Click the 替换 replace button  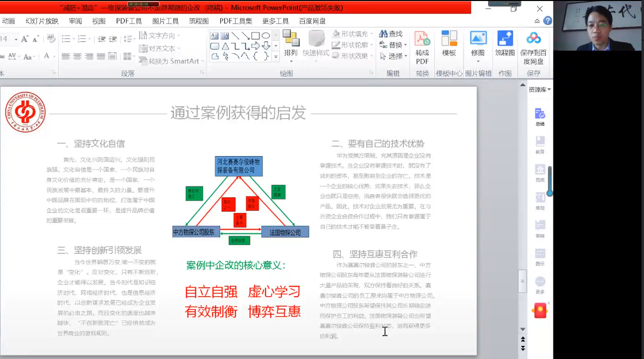tap(393, 45)
